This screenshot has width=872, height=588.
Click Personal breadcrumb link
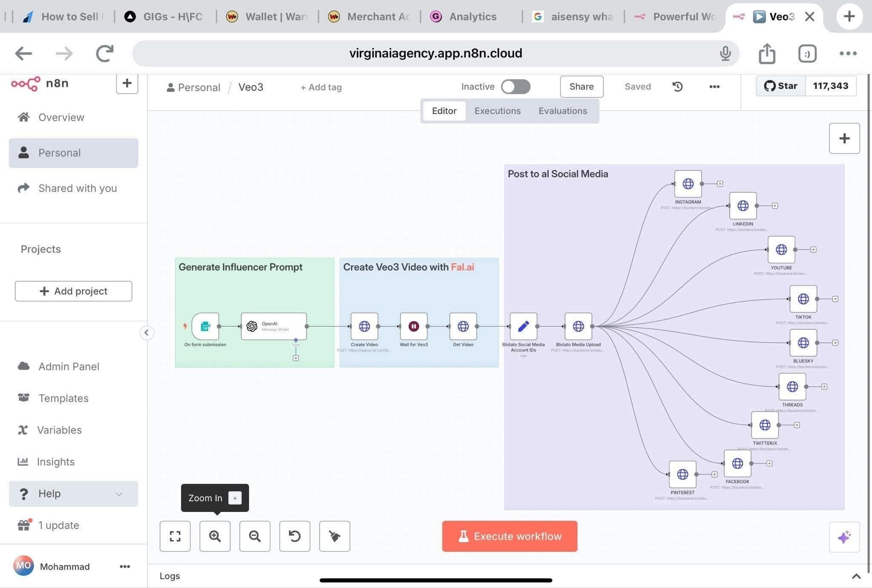194,87
